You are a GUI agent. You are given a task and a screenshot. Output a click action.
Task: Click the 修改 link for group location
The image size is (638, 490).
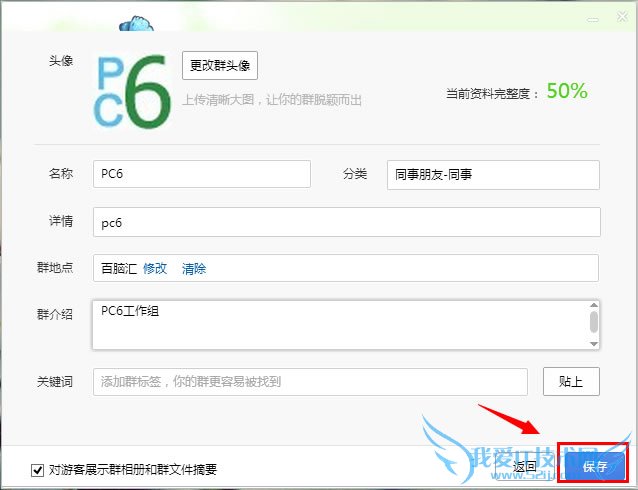(155, 268)
